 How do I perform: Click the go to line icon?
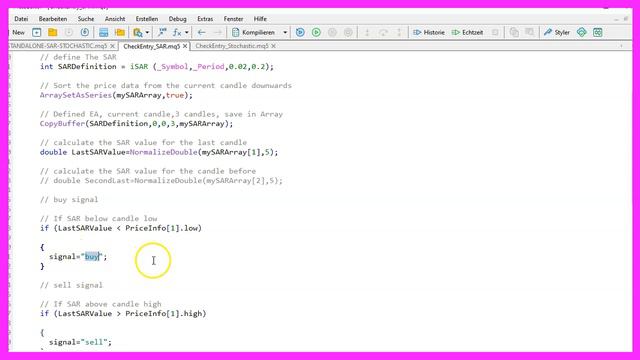coord(162,32)
